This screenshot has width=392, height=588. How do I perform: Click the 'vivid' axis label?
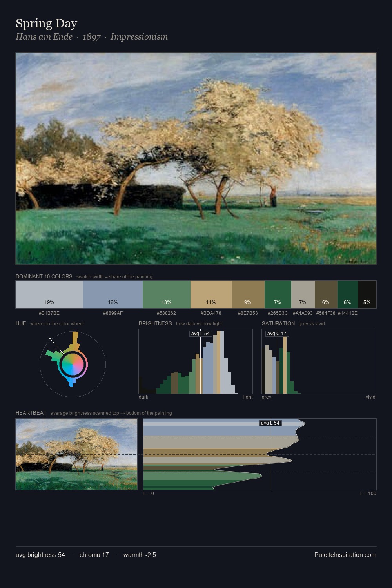point(370,397)
